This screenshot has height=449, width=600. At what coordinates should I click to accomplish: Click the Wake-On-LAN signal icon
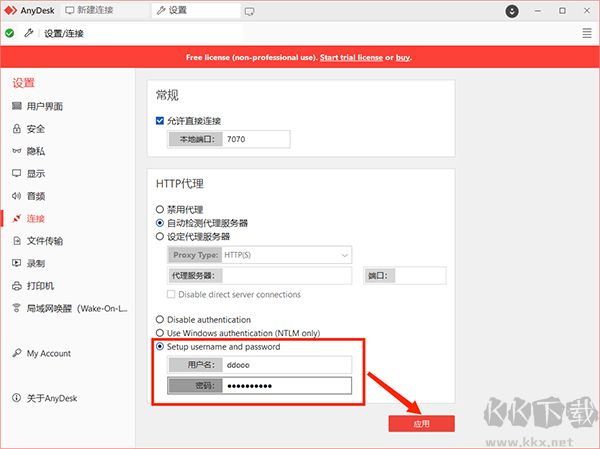16,308
